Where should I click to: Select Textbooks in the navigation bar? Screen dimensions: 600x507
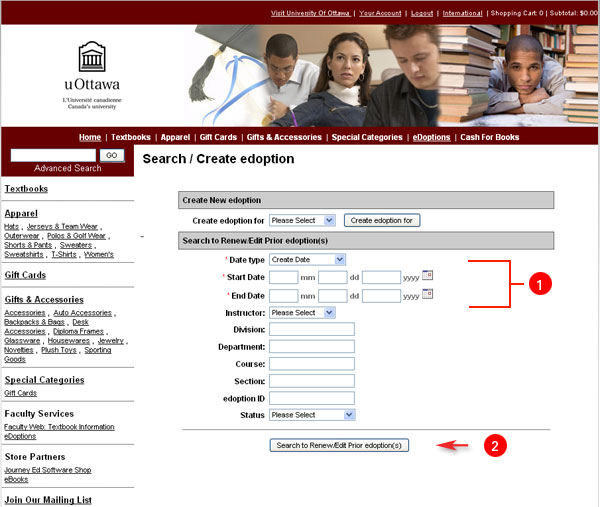pos(130,137)
